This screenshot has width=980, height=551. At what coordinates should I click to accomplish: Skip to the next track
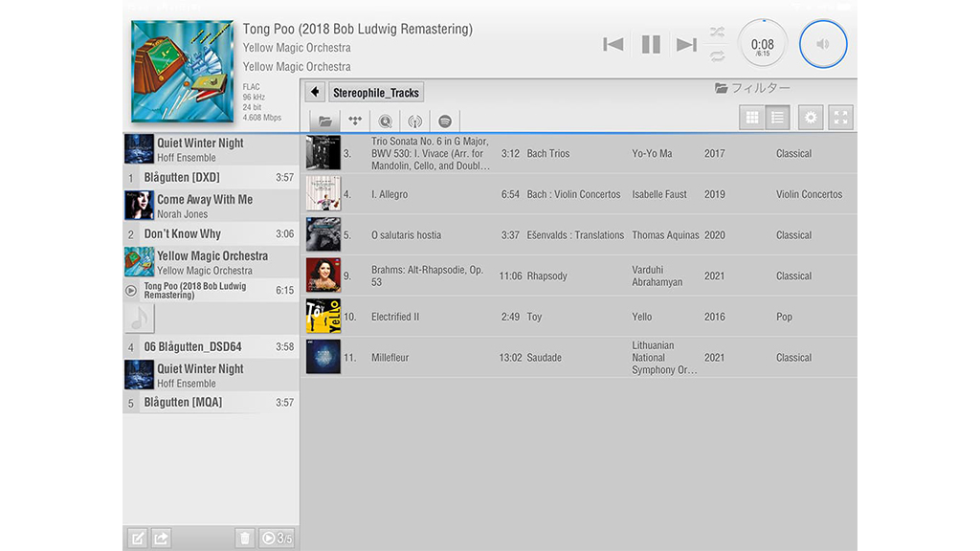pos(686,44)
